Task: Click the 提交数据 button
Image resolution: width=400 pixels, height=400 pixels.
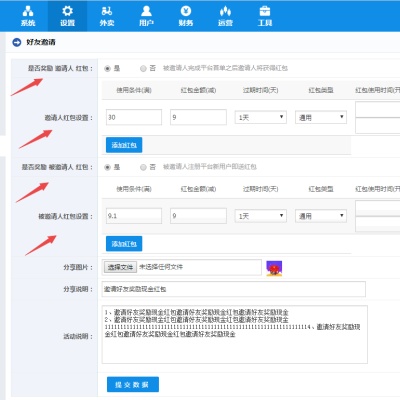Action: coord(133,384)
